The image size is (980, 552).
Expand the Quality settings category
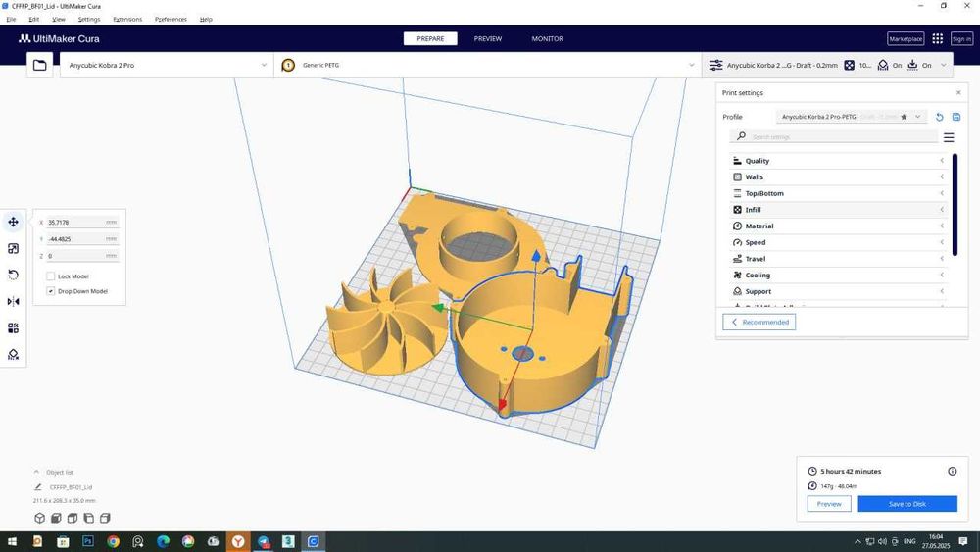point(838,161)
